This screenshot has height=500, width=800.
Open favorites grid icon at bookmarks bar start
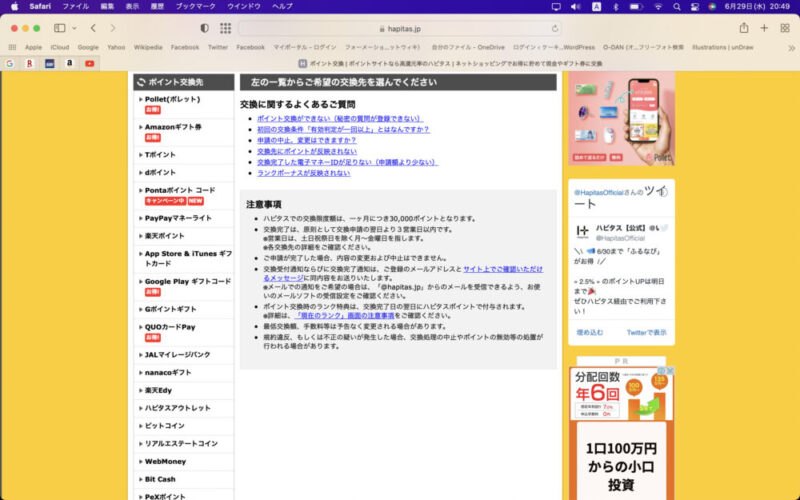tap(12, 47)
